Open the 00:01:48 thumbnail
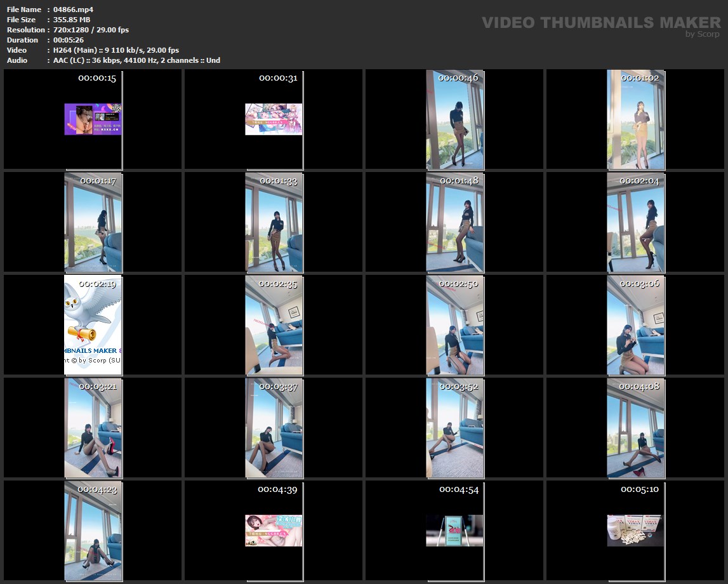This screenshot has width=728, height=584. click(x=454, y=223)
